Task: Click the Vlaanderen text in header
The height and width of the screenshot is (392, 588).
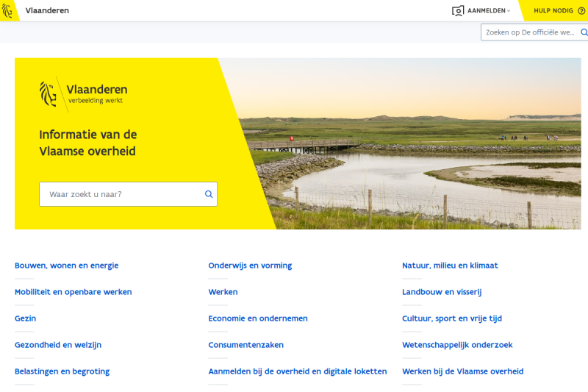Action: (47, 10)
